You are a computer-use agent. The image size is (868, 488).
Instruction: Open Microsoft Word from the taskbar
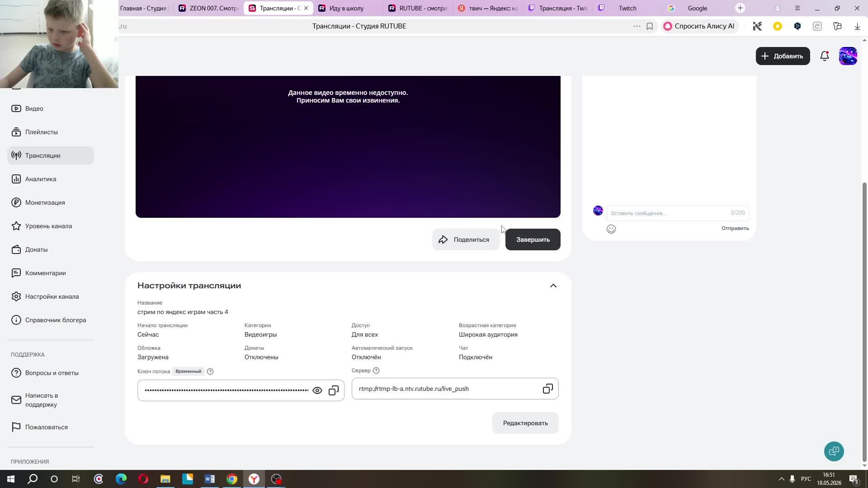click(210, 479)
